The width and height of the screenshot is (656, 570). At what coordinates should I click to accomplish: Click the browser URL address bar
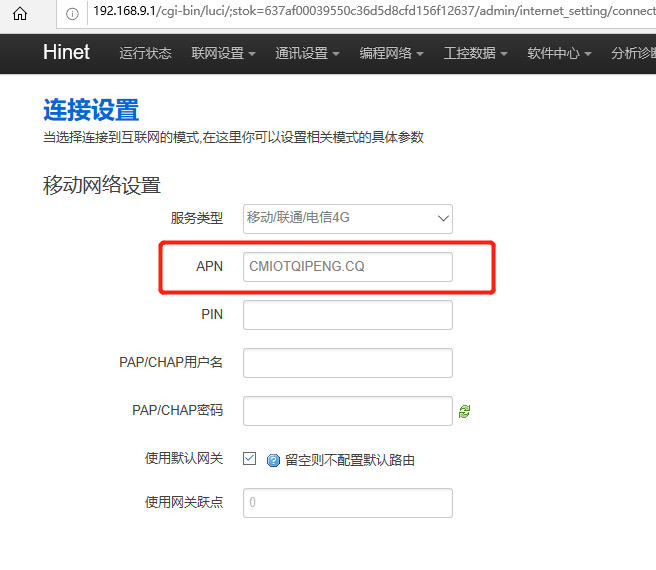[370, 14]
